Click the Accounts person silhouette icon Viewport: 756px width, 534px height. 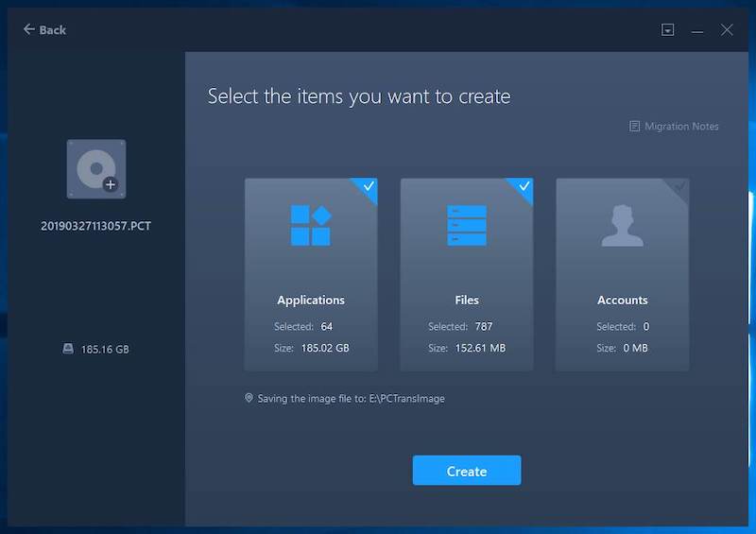[623, 225]
